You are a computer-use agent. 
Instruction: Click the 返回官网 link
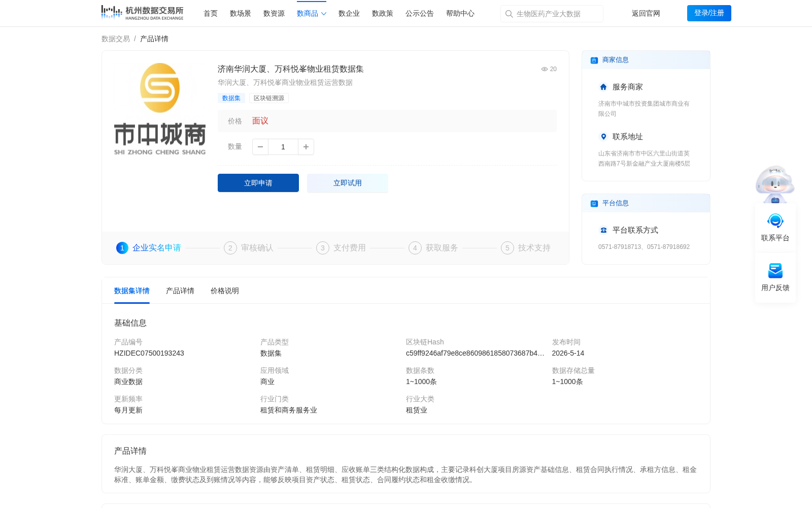[646, 14]
